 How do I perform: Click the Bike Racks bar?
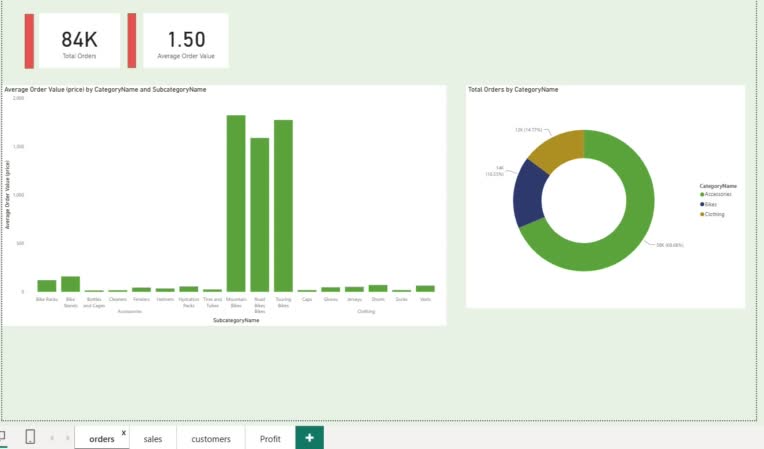point(47,286)
